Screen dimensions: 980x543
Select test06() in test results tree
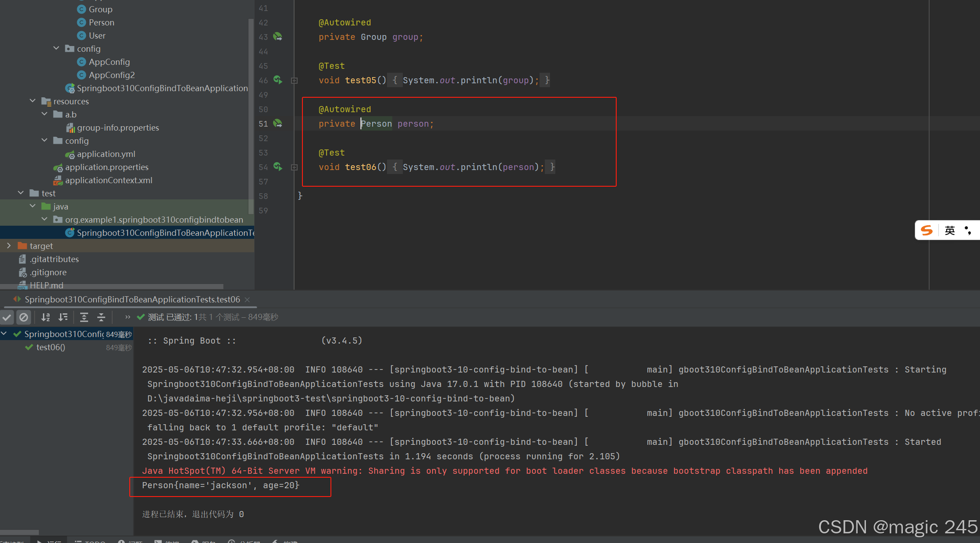tap(50, 347)
